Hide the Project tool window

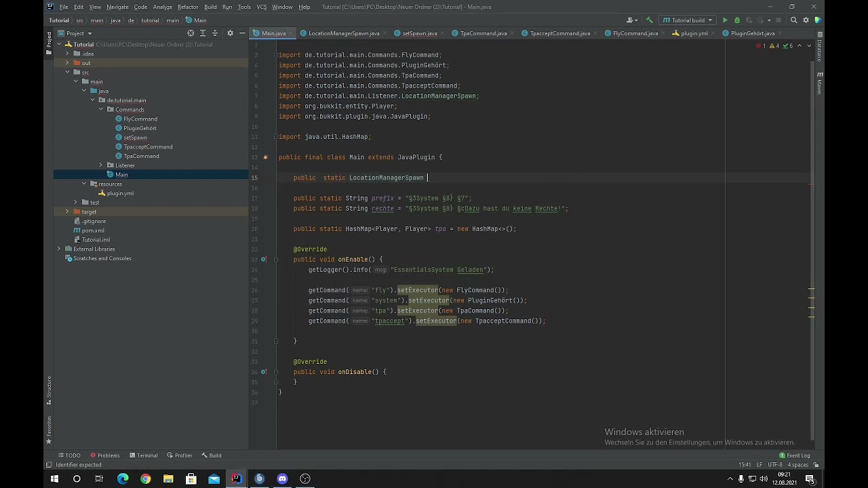(x=242, y=33)
